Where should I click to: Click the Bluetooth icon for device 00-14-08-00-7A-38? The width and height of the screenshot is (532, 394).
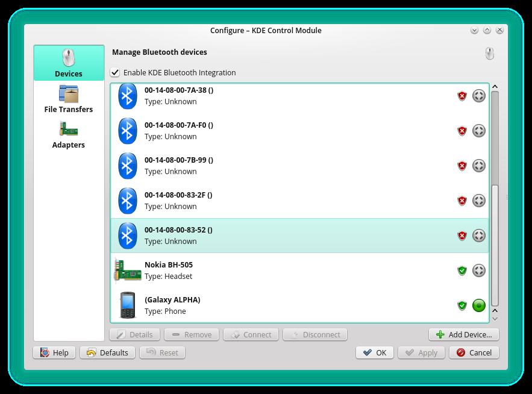tap(127, 96)
